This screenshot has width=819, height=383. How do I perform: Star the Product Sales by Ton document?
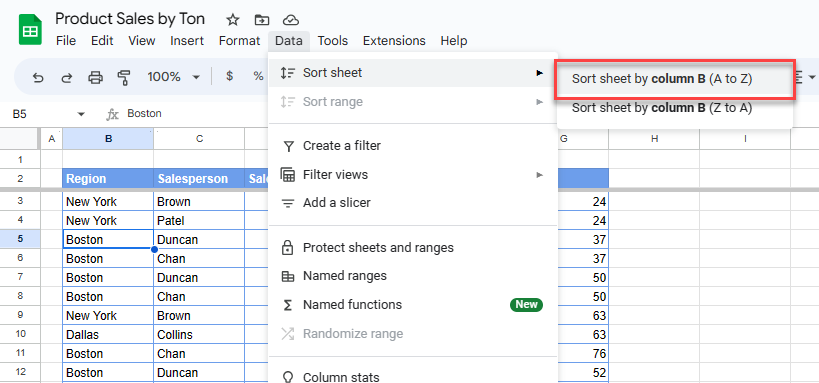232,20
